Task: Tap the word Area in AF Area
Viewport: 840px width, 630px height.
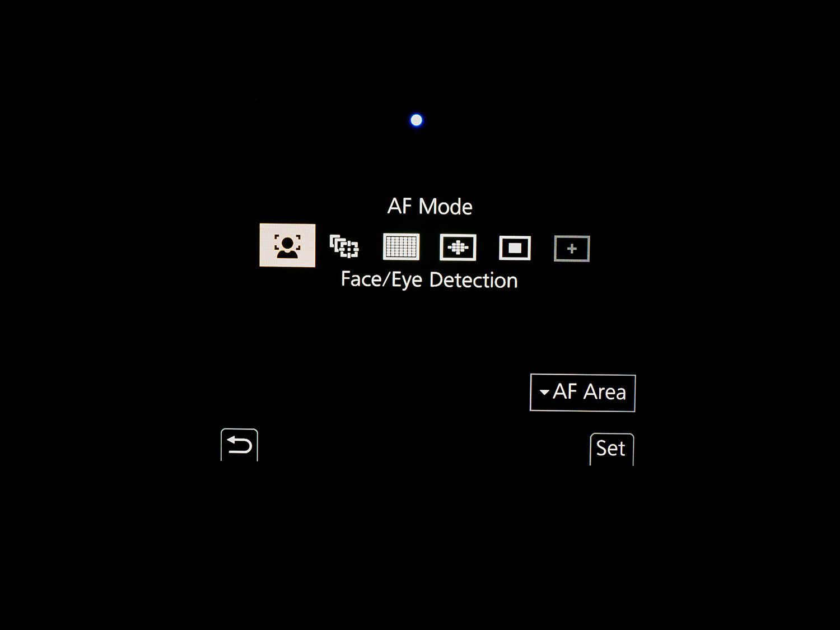Action: click(x=605, y=392)
